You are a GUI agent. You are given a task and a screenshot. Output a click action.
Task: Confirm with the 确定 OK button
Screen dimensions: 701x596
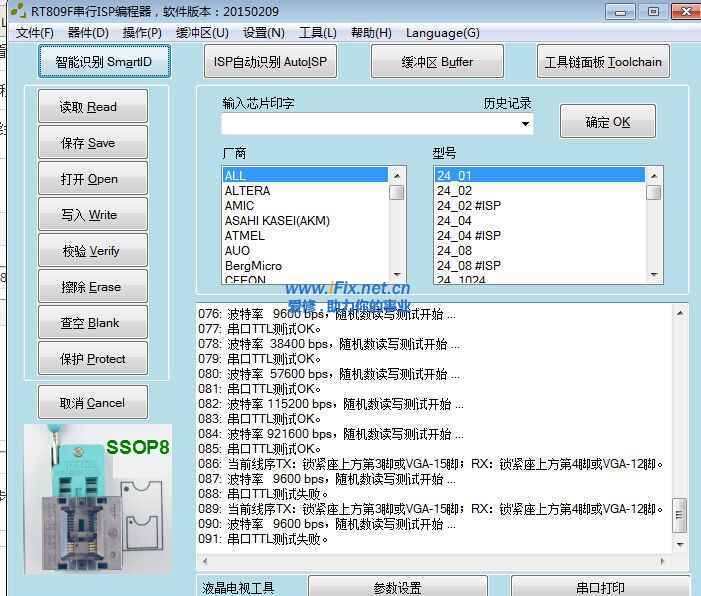click(608, 121)
